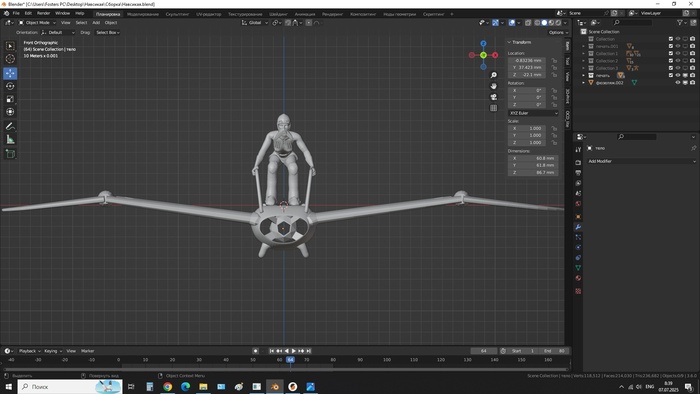The width and height of the screenshot is (700, 394).
Task: Switch orthographic/perspective with grid icon
Action: click(493, 108)
